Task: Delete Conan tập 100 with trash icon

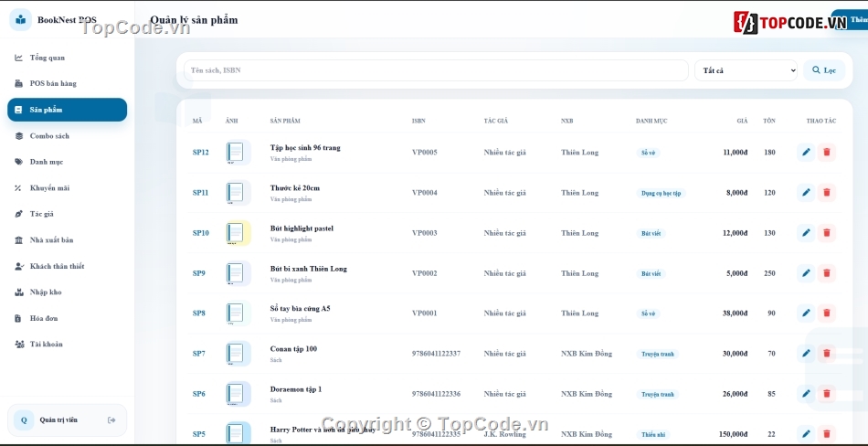Action: click(827, 354)
